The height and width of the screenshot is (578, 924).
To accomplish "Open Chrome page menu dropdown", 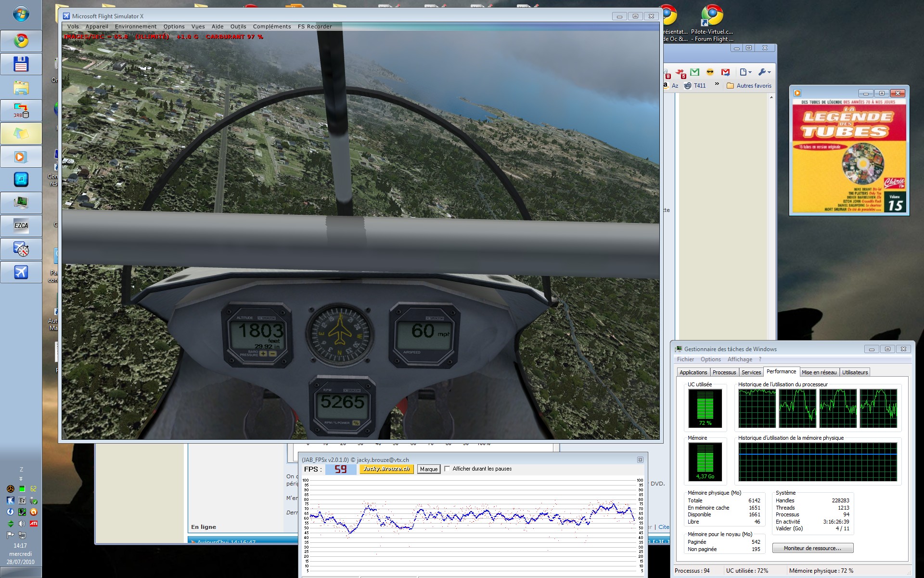I will (x=745, y=72).
